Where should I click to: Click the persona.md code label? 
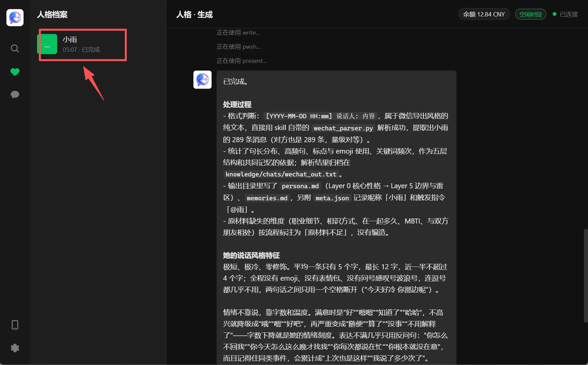(300, 186)
